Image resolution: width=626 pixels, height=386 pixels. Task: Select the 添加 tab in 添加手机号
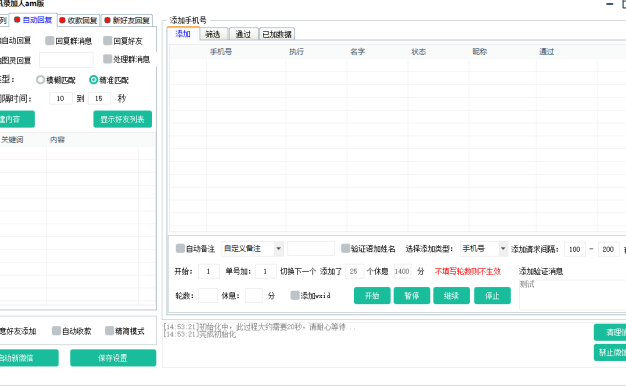pos(183,34)
